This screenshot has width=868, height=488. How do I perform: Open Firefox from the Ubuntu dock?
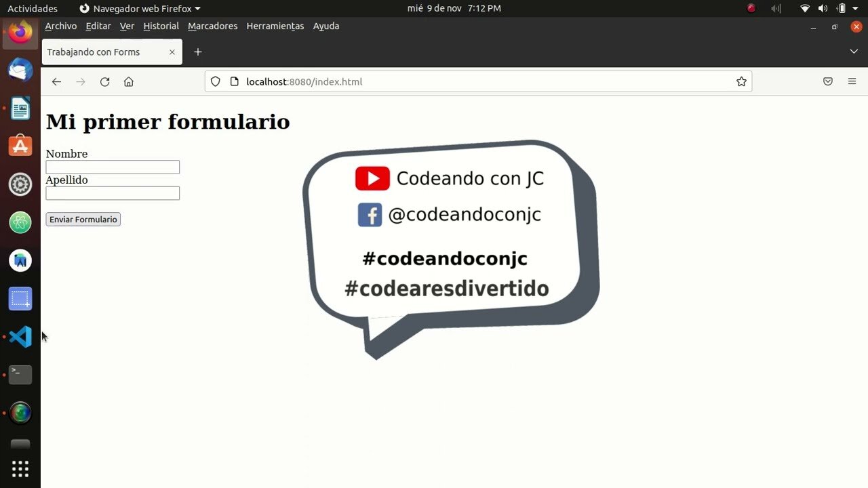point(20,32)
